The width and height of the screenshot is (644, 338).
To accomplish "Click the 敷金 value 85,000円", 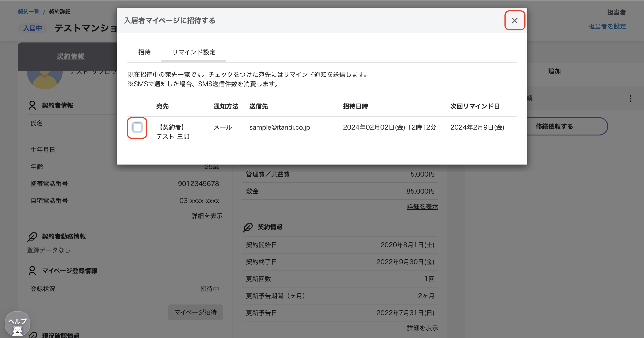I will click(420, 191).
